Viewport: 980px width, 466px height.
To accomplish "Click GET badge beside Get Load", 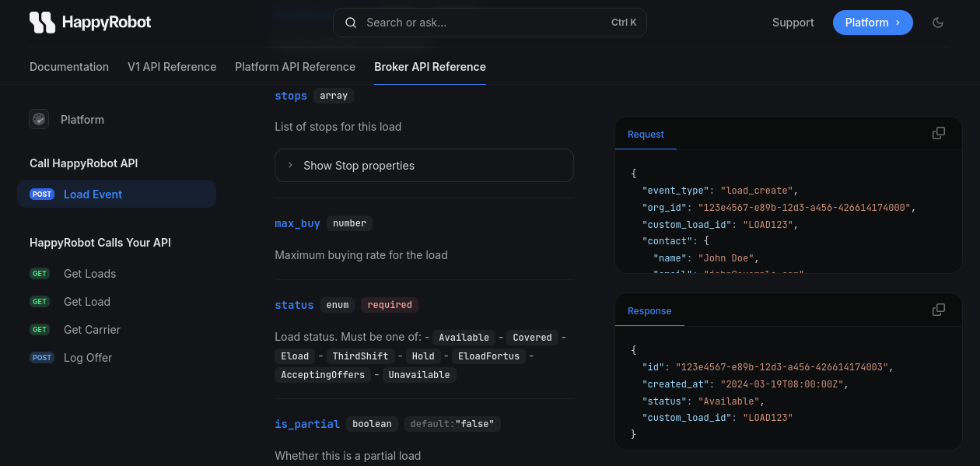I will click(x=40, y=302).
